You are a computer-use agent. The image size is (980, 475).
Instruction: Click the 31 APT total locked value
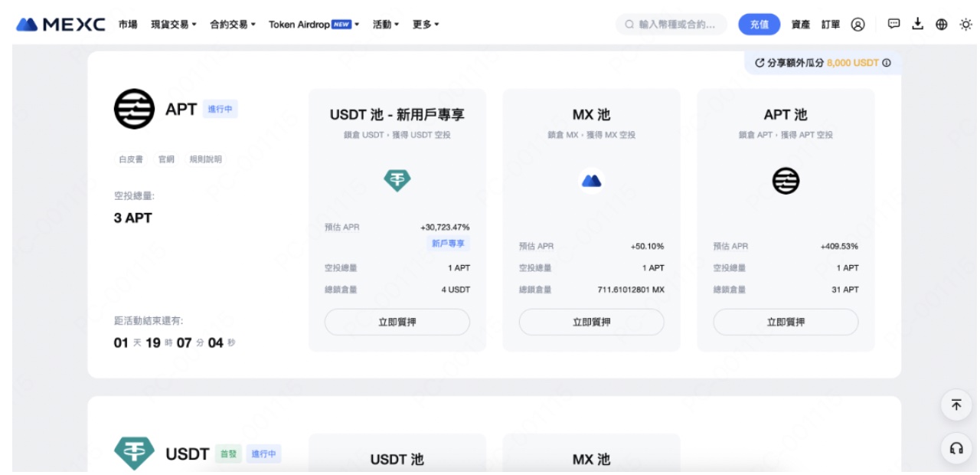(845, 290)
